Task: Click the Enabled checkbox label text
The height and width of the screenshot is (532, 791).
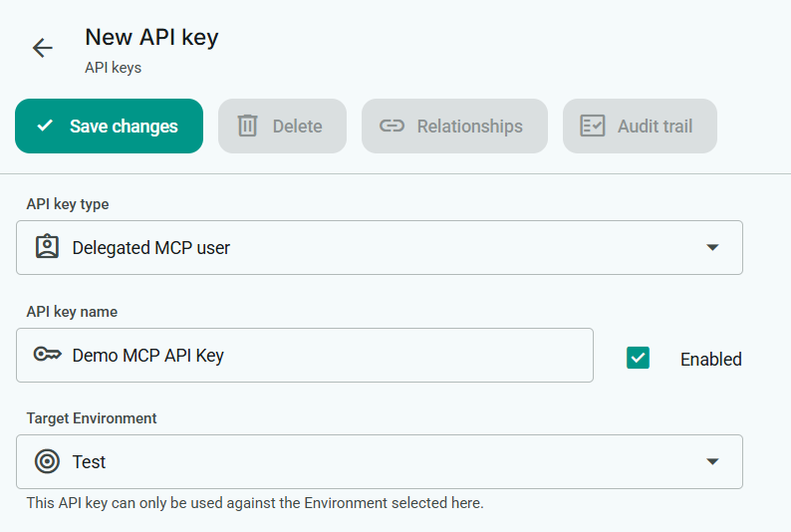Action: (x=710, y=360)
